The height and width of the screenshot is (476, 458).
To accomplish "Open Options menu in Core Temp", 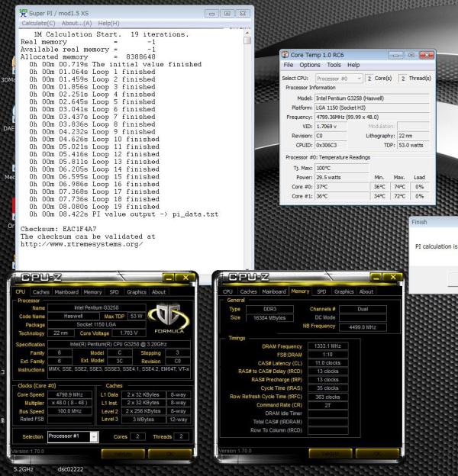I will coord(310,65).
